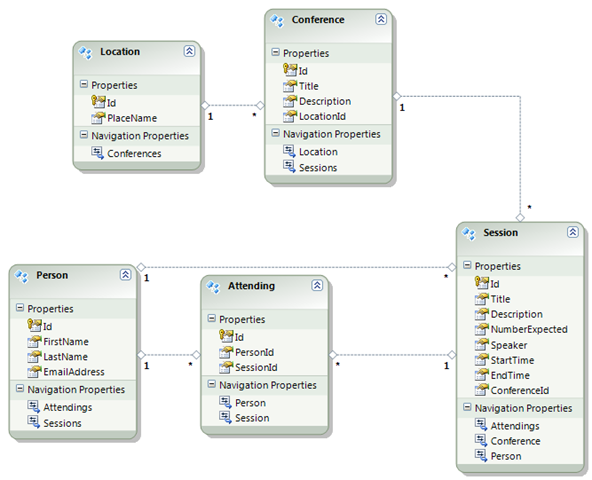Select the key icon beside Attending Id
This screenshot has height=480, width=592.
226,336
